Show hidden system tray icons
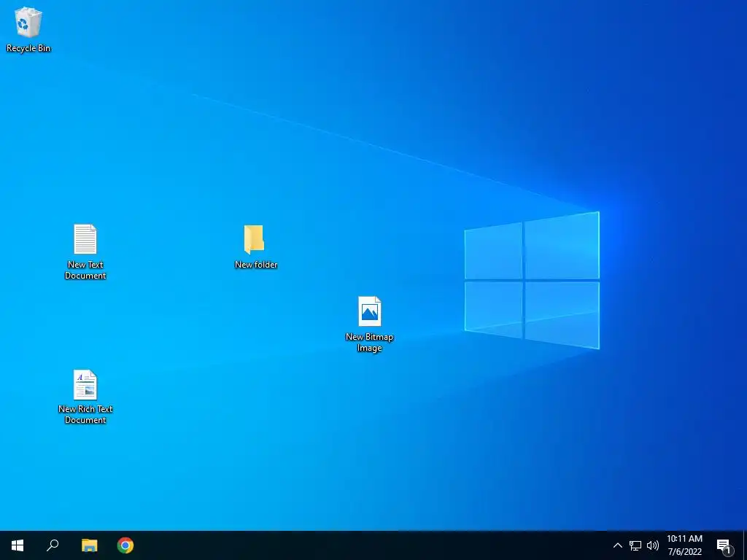Image resolution: width=747 pixels, height=560 pixels. (617, 545)
